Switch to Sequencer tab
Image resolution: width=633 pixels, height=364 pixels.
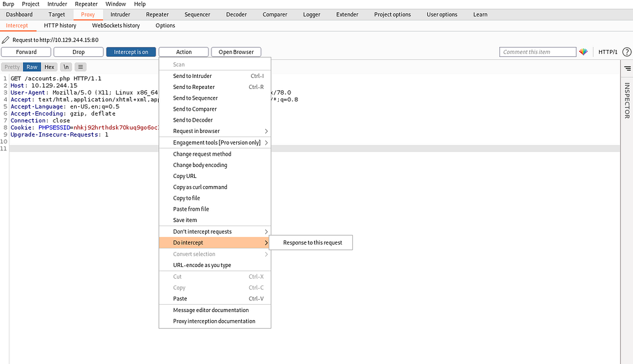(197, 15)
